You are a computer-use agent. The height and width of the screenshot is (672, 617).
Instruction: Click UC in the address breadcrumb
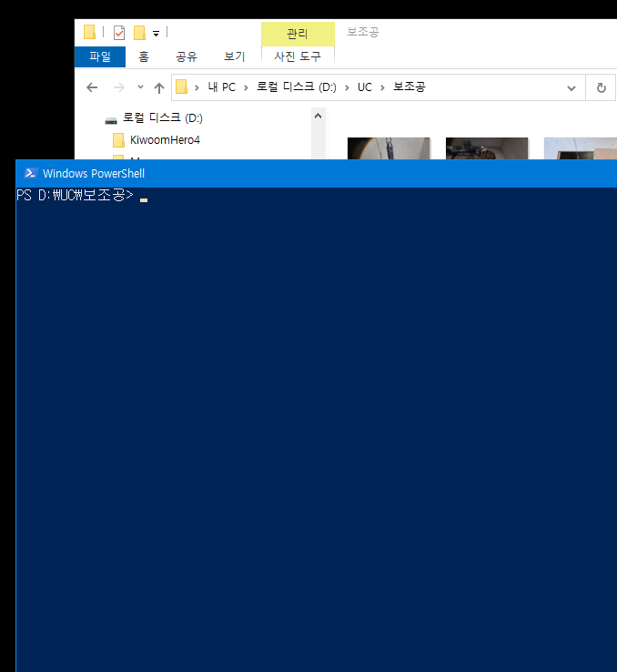(365, 87)
